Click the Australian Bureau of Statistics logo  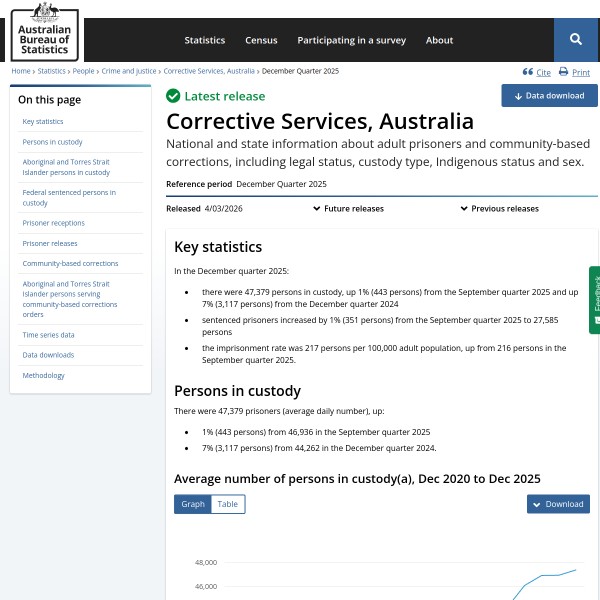[x=44, y=31]
